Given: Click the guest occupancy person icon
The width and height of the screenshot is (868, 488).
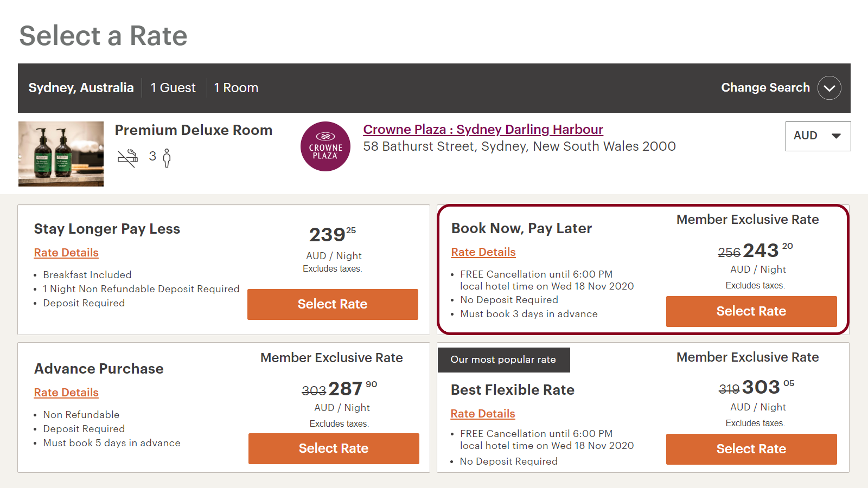Looking at the screenshot, I should 165,158.
